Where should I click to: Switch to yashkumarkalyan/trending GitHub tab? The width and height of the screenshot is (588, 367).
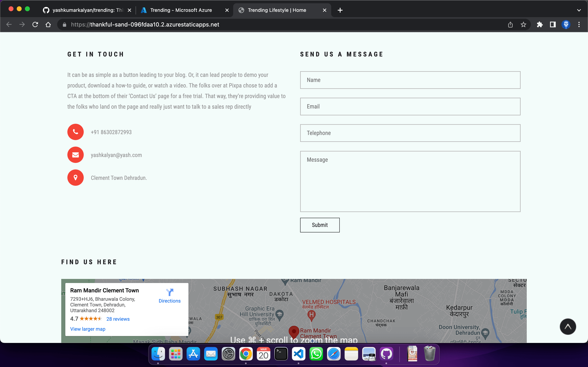coord(87,10)
